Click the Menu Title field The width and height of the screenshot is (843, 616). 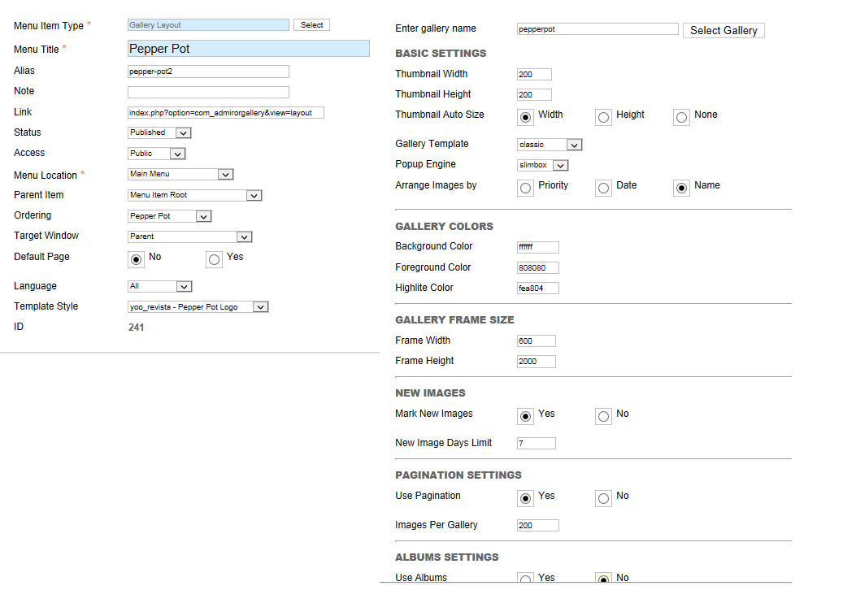[x=249, y=49]
